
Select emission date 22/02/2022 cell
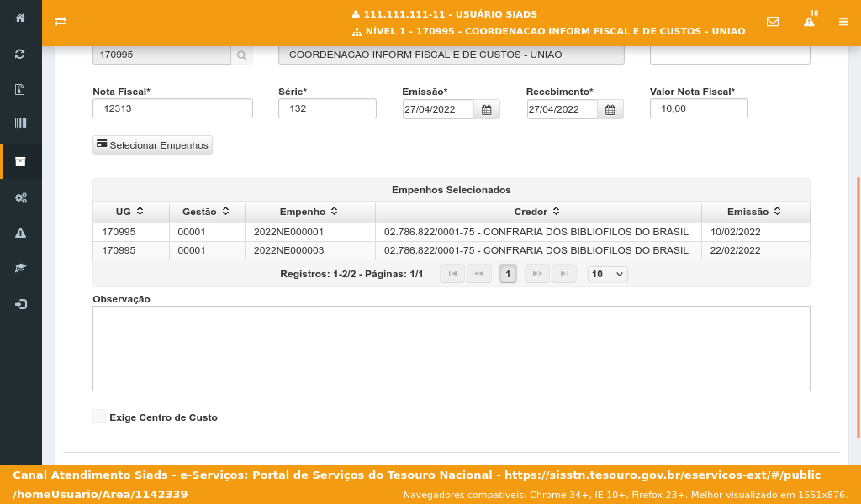click(756, 250)
